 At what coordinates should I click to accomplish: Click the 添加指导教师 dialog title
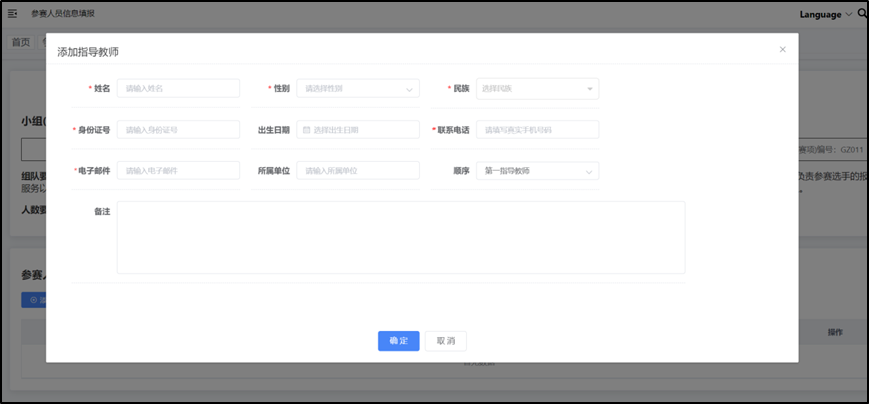(x=88, y=52)
